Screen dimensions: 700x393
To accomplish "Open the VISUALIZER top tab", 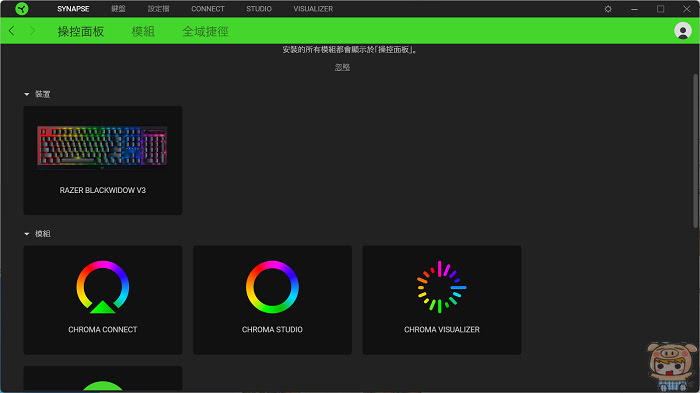I will [x=313, y=9].
